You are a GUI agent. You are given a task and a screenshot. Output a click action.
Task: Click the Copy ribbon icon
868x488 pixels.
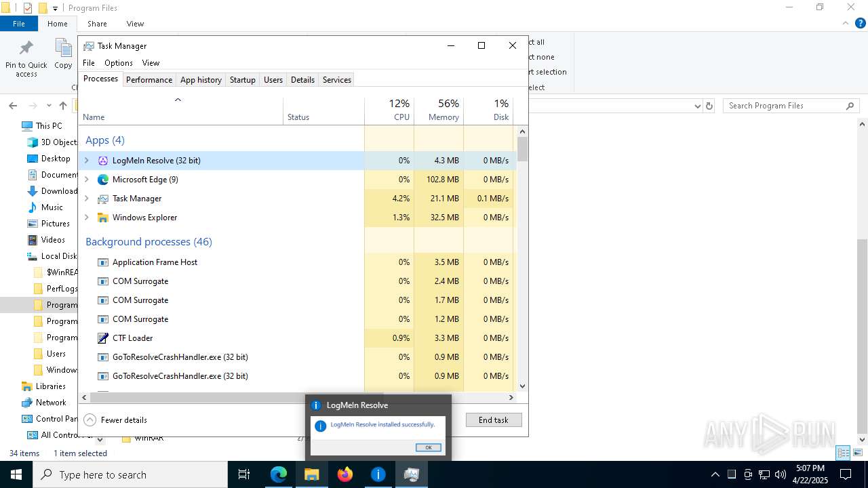click(63, 48)
